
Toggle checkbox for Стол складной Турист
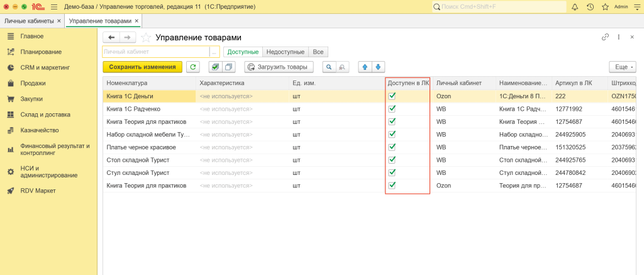[392, 159]
